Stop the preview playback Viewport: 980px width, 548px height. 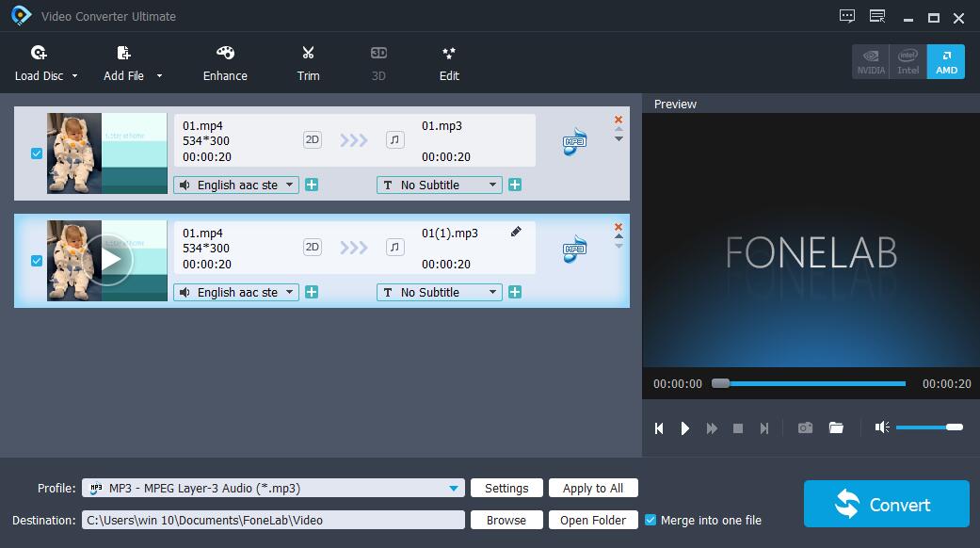[x=738, y=428]
